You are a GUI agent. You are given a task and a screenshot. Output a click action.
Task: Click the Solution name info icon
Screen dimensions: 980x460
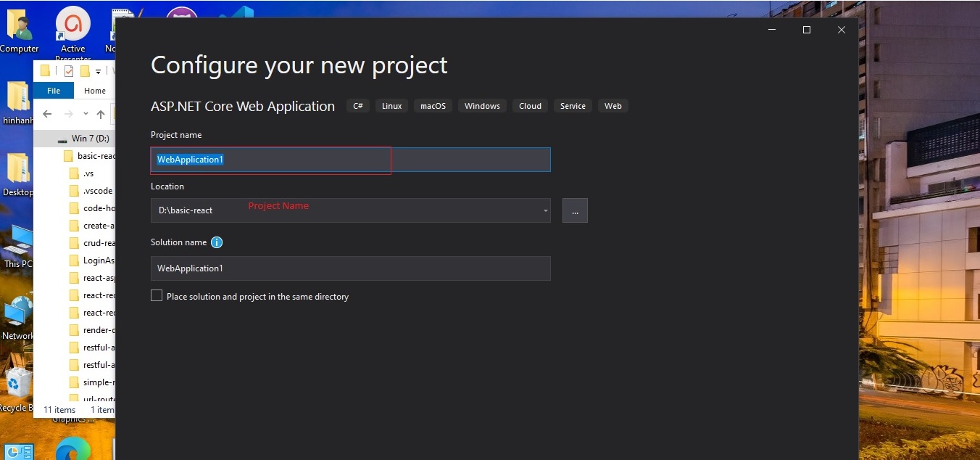coord(216,242)
